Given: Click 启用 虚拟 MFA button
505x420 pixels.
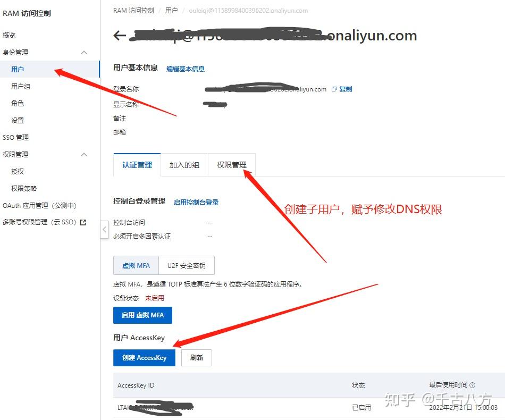Looking at the screenshot, I should [142, 315].
